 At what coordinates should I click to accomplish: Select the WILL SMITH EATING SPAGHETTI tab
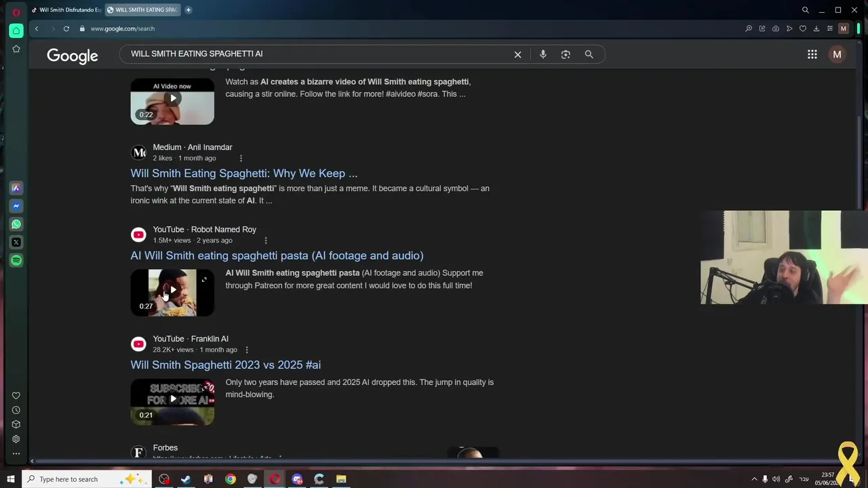[x=143, y=10]
